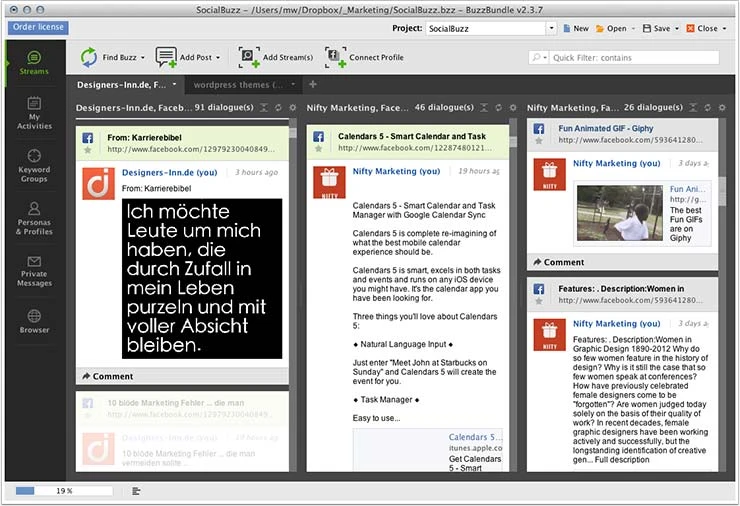Click the Nifty Marketing avatar on Calendars post
The height and width of the screenshot is (506, 740).
pos(329,182)
